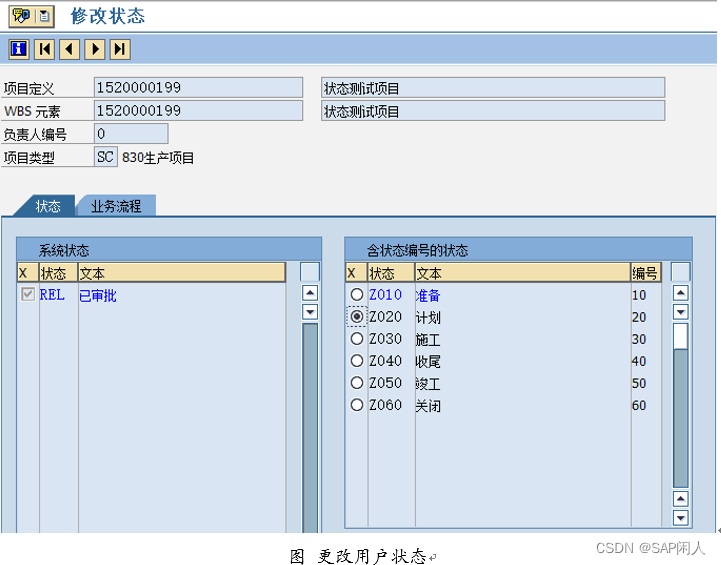Click number 40 in the 编号 column
Image resolution: width=721 pixels, height=565 pixels.
639,361
